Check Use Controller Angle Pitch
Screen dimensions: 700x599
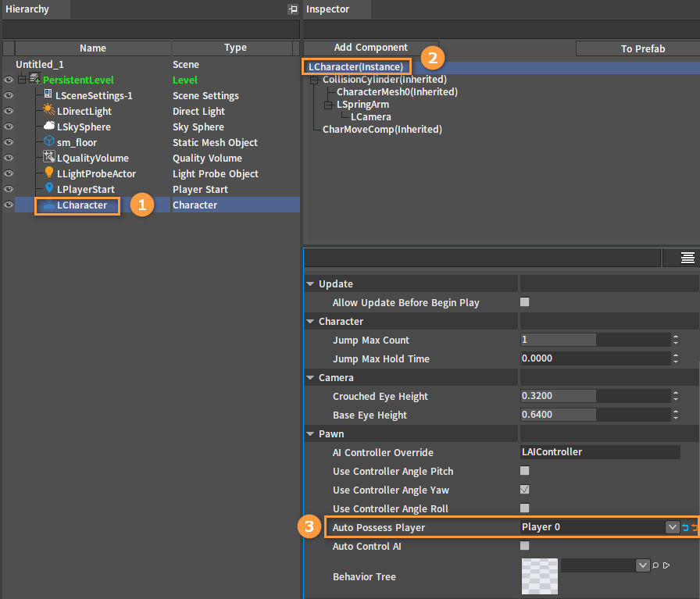(x=524, y=471)
